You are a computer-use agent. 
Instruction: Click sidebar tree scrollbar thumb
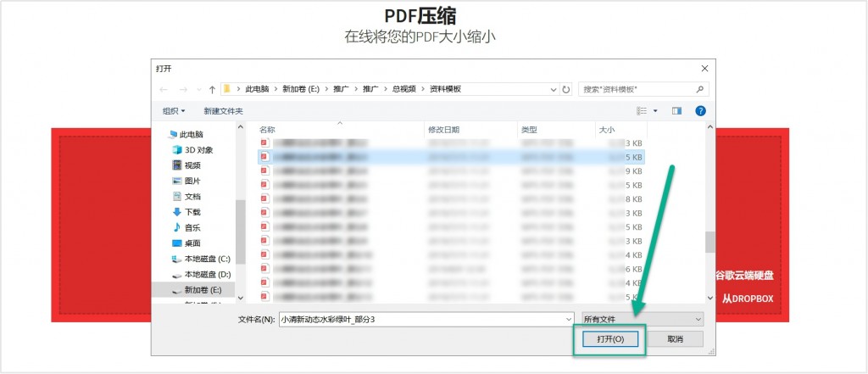(x=240, y=232)
